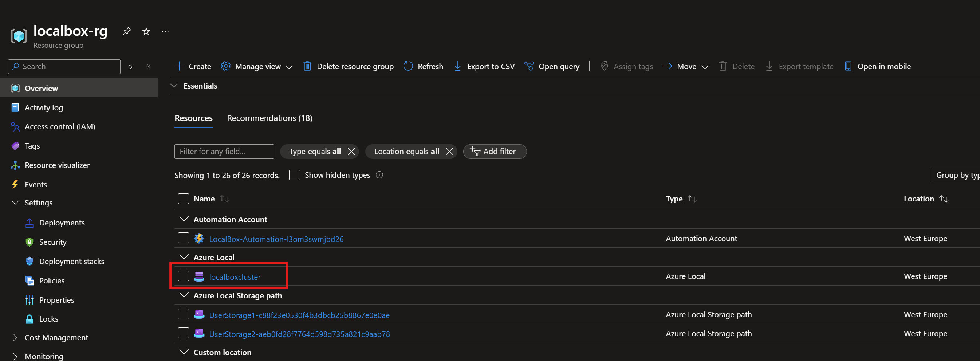Toggle sidebar menu expand/collapse arrows icon
The height and width of the screenshot is (361, 980).
click(130, 67)
